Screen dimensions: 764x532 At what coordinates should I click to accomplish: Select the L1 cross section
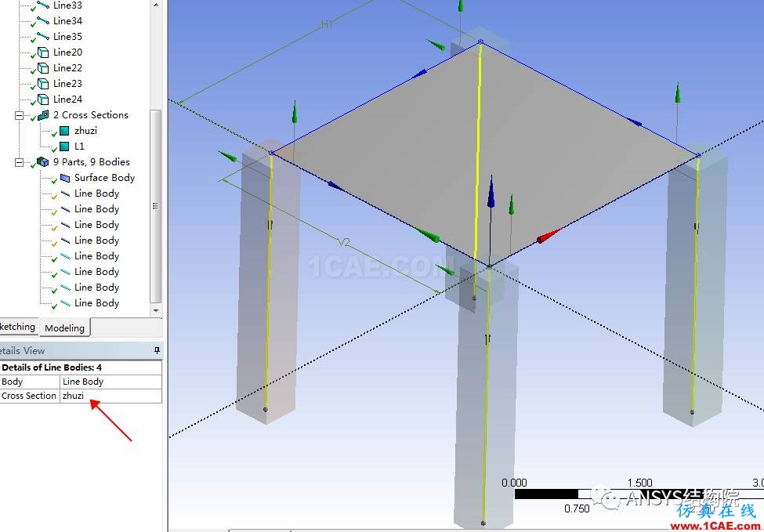coord(79,147)
